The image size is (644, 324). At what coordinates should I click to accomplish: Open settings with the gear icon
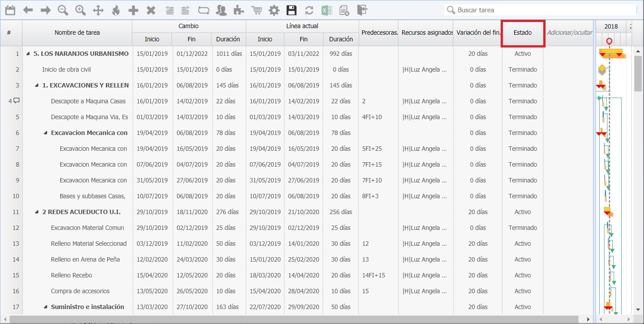(274, 10)
